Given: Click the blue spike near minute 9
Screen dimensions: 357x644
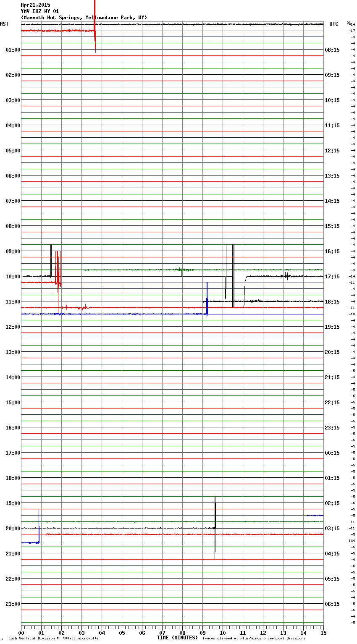Looking at the screenshot, I should click(x=207, y=298).
